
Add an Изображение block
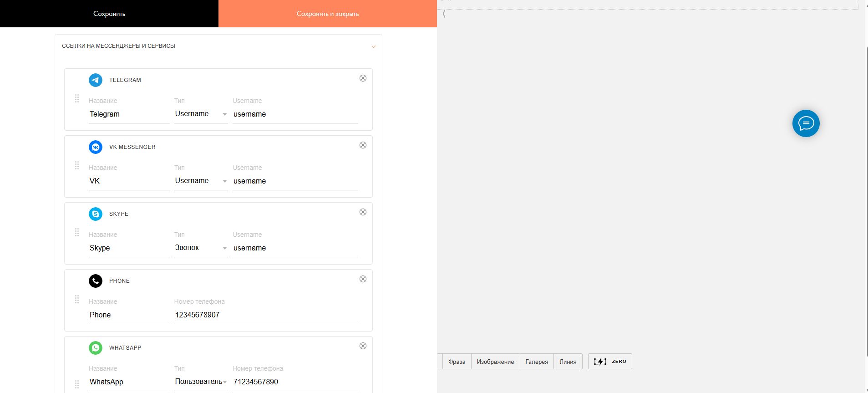pyautogui.click(x=495, y=362)
